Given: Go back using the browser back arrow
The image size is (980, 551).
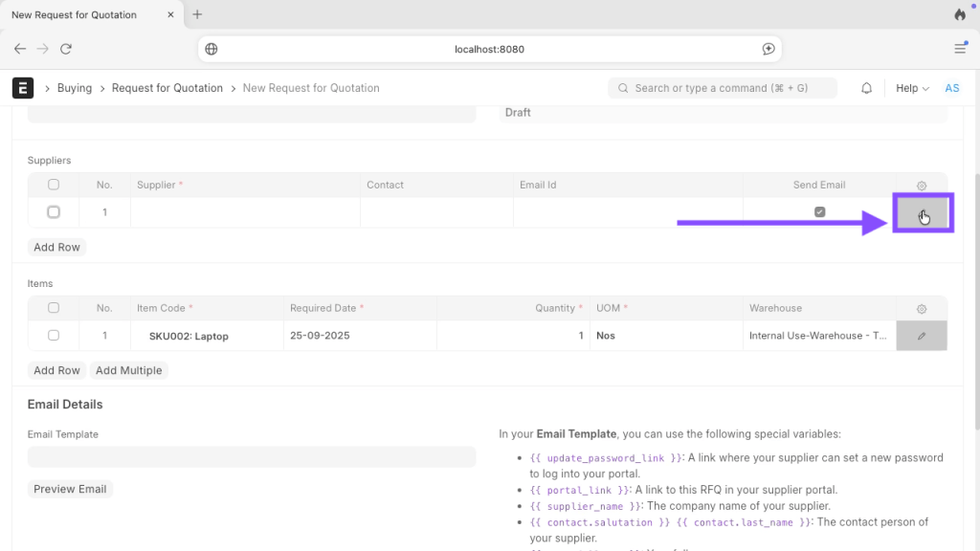Looking at the screenshot, I should click(x=20, y=49).
